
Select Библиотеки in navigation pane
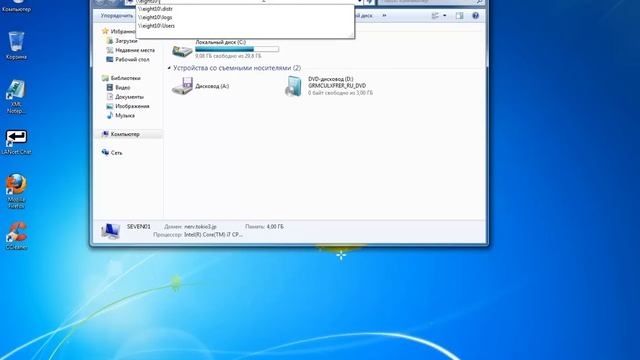point(125,78)
